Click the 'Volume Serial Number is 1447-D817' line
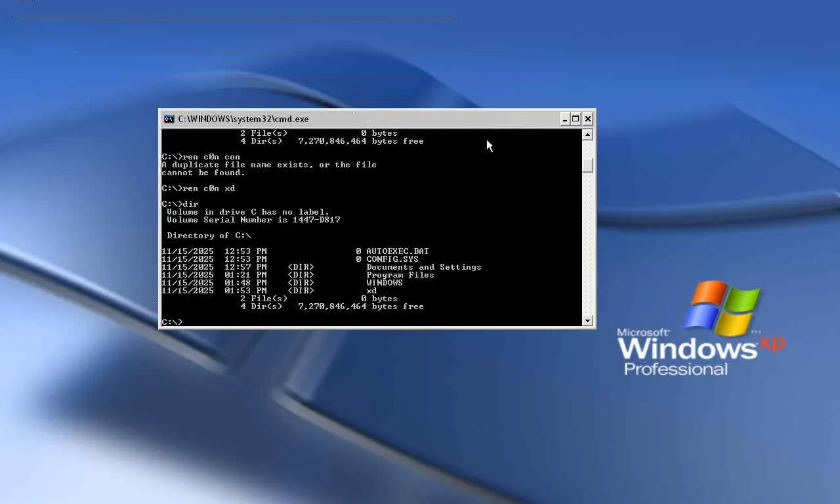 point(253,220)
